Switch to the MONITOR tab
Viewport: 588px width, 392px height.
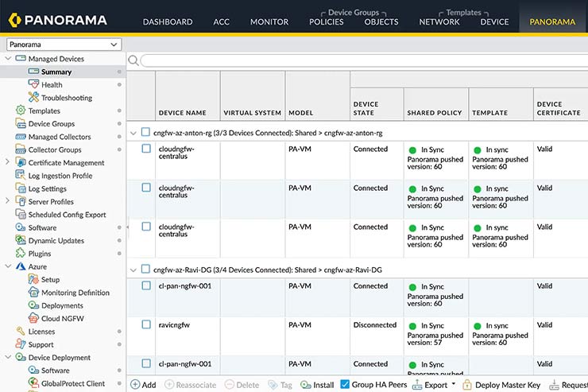coord(269,21)
